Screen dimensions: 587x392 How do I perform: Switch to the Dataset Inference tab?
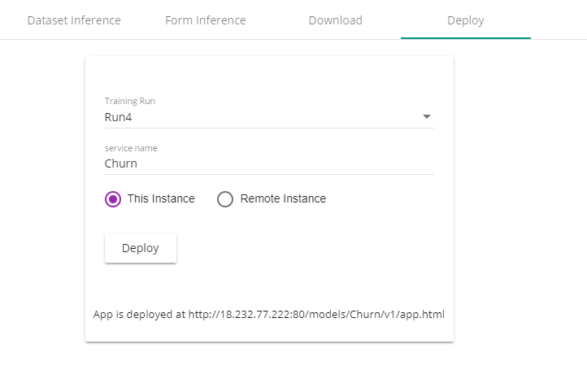[x=74, y=20]
